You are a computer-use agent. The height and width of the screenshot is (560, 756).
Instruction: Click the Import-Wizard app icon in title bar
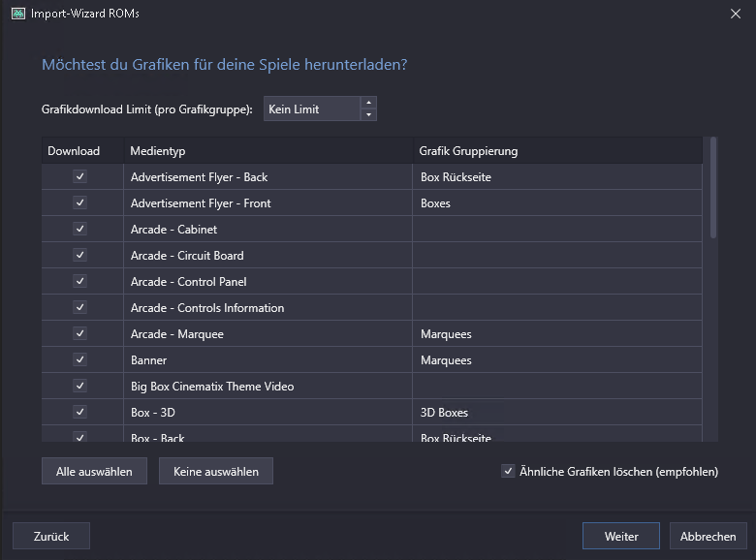pos(17,14)
